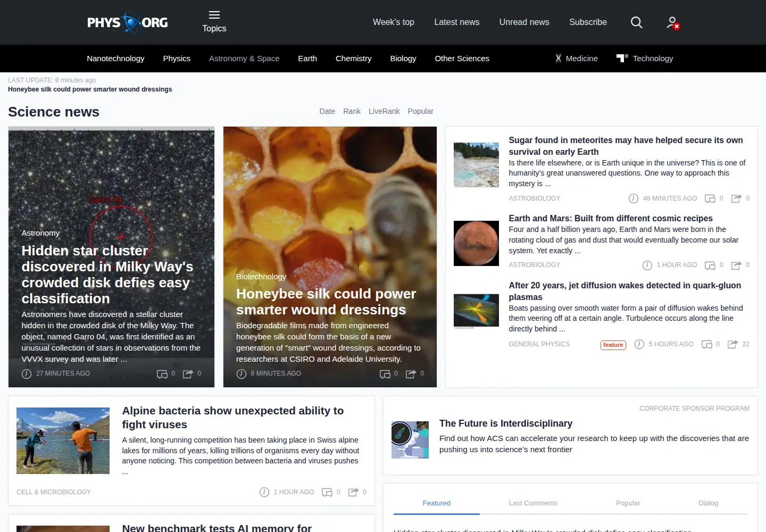Screen dimensions: 766x532
Task: Sort science news by Date
Action: click(327, 111)
